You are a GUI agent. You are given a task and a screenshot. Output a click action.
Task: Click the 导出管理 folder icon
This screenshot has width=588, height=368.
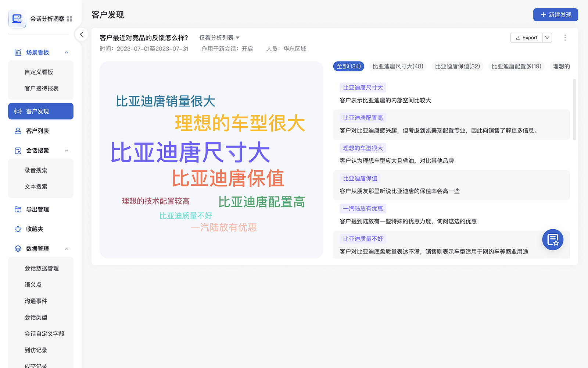click(18, 209)
